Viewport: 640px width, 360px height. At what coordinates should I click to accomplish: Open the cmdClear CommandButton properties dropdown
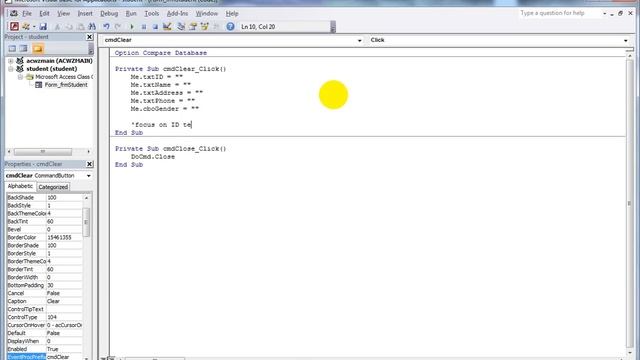pos(89,176)
